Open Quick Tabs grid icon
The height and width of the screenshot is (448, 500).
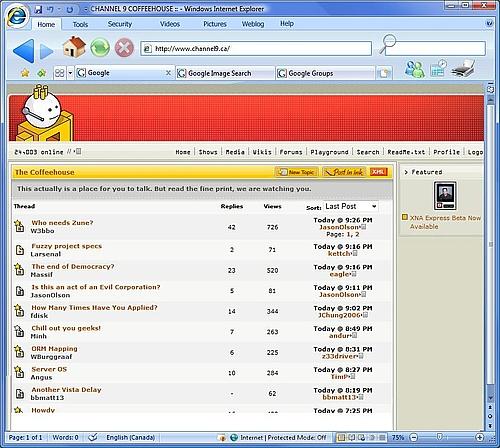click(x=60, y=73)
